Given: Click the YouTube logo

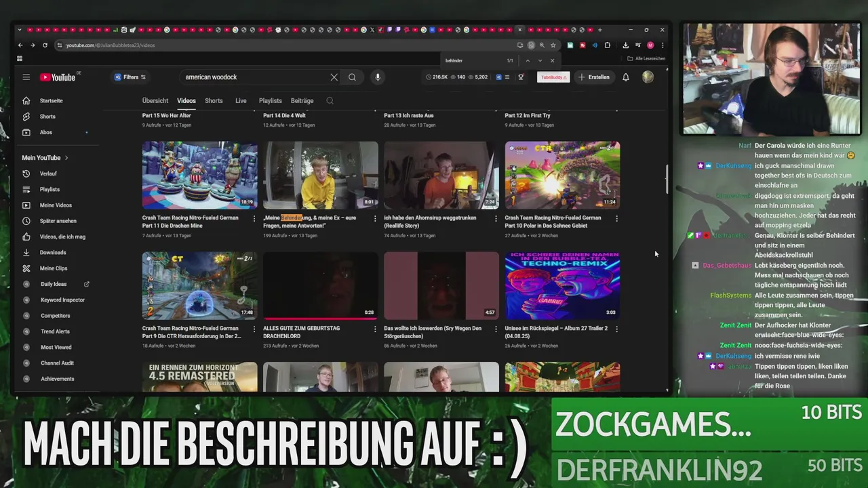Looking at the screenshot, I should (58, 77).
